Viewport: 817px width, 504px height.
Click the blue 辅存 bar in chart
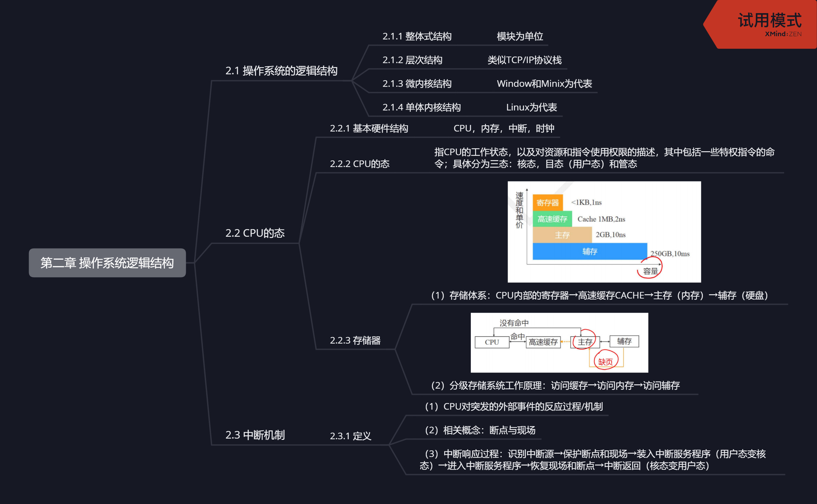tap(590, 251)
